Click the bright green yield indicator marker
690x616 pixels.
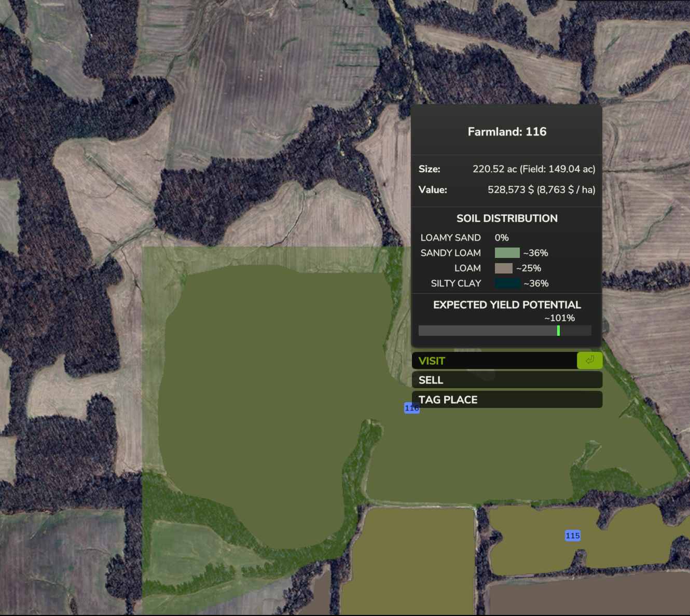(x=558, y=331)
